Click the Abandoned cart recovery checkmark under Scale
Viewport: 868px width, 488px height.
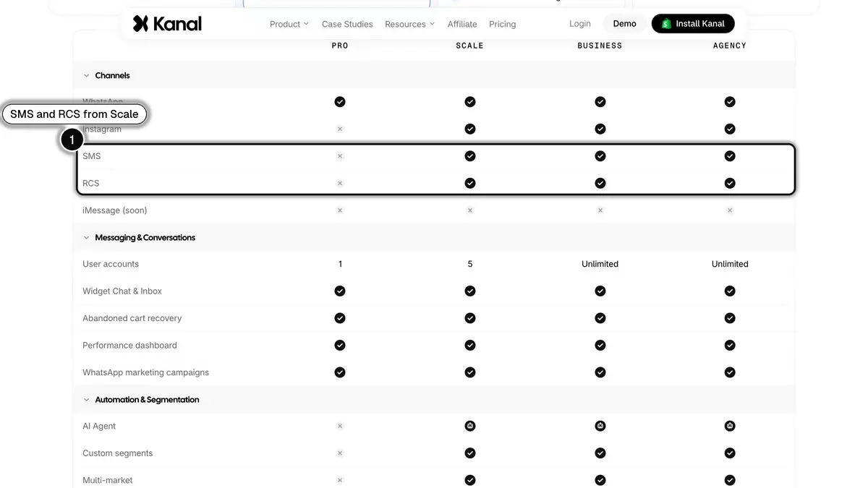470,318
